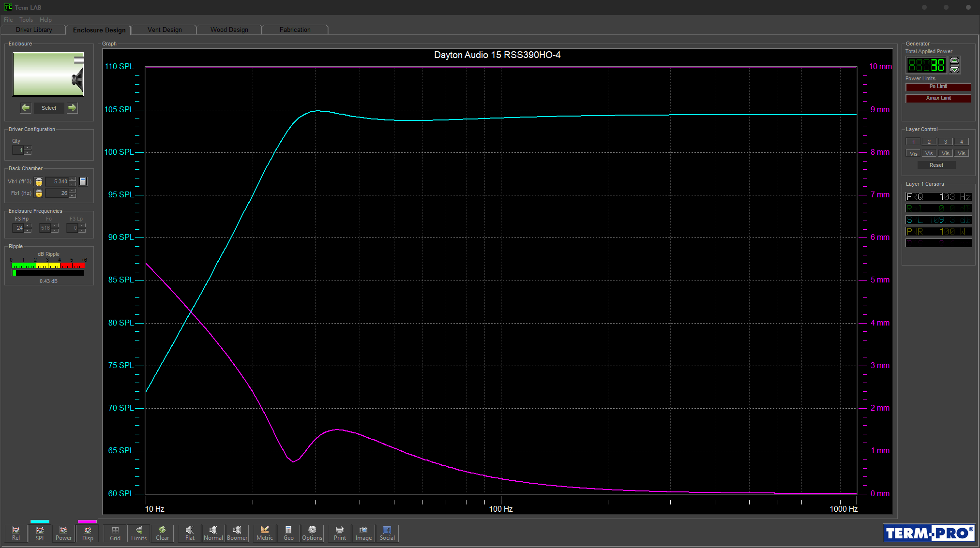The image size is (980, 548).
Task: Toggle visibility of layer 2
Action: pyautogui.click(x=929, y=153)
